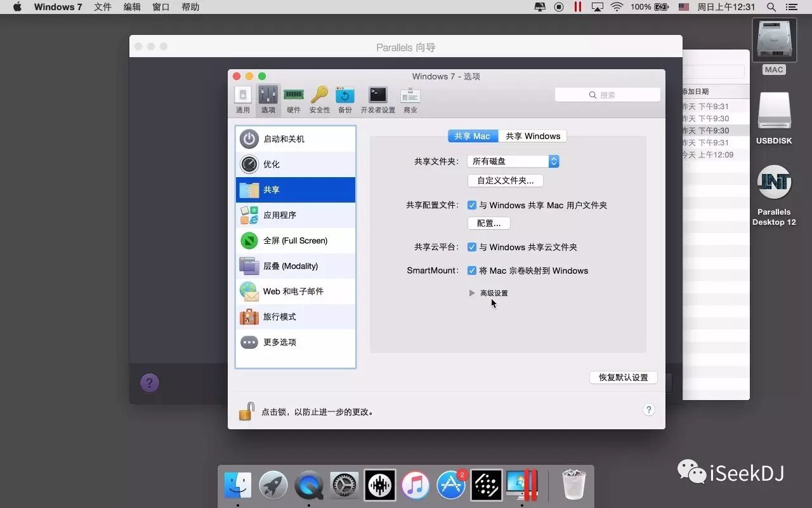Open the 窗口 menu
Image resolution: width=812 pixels, height=508 pixels.
161,7
